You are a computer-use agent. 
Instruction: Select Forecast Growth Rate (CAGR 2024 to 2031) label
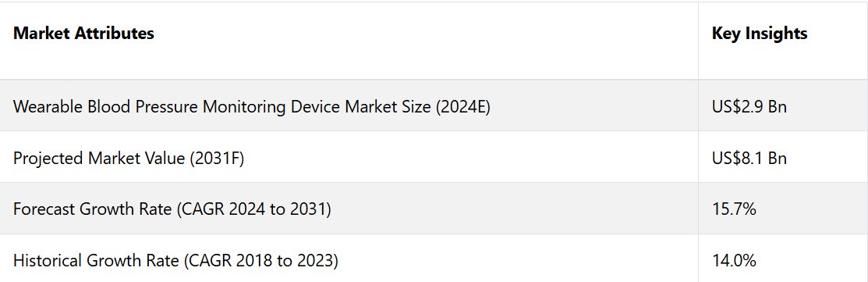point(172,209)
